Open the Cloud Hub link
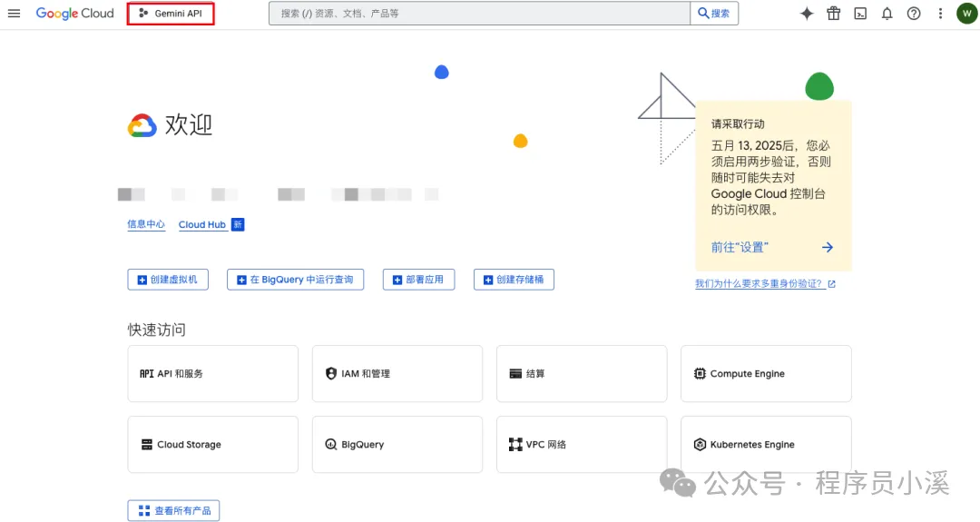 coord(201,224)
